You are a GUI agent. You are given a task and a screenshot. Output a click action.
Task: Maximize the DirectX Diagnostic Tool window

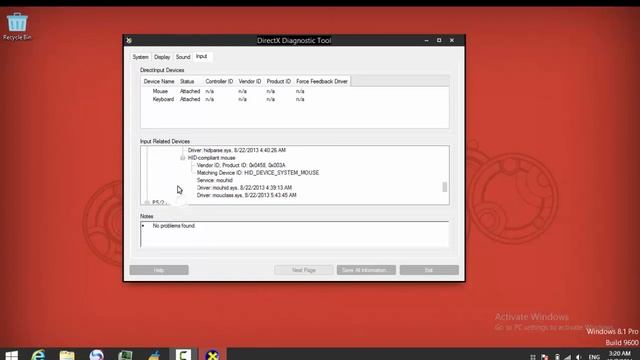(439, 40)
